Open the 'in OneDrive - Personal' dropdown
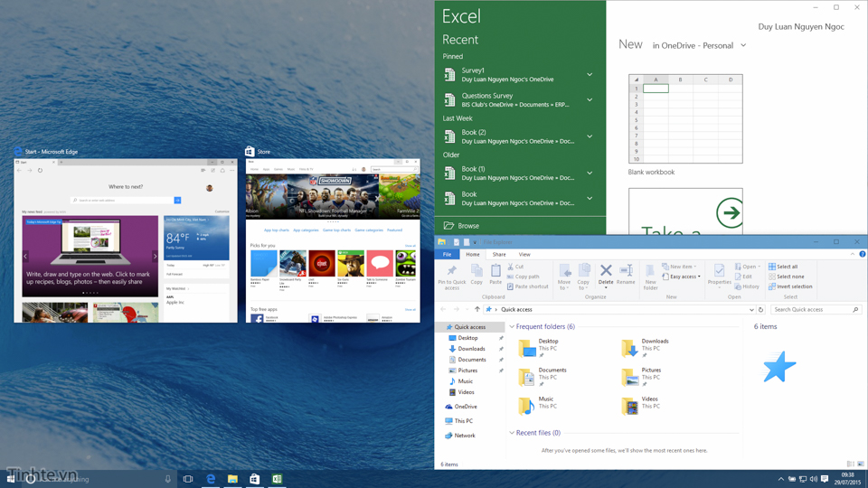This screenshot has width=868, height=488. (699, 45)
